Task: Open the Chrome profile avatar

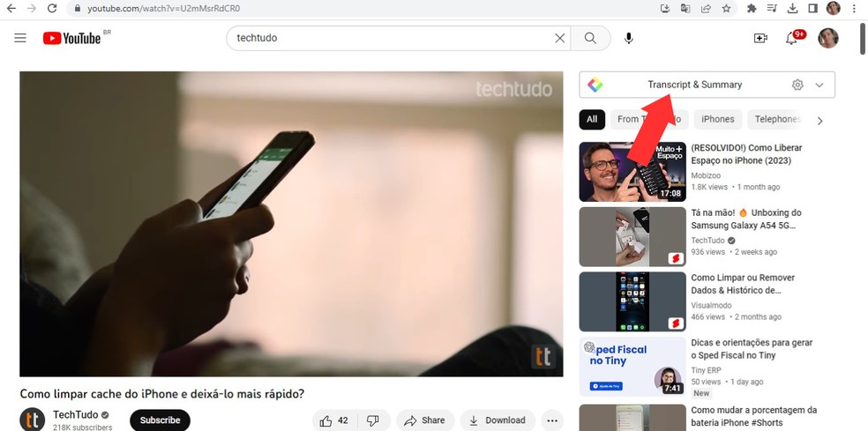Action: click(833, 8)
